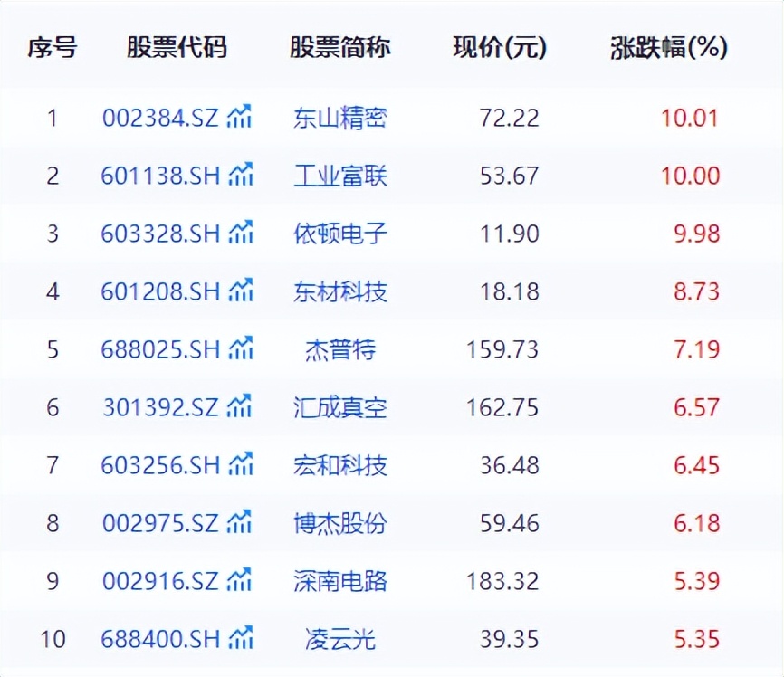784x677 pixels.
Task: Open trend chart icon for 601138.SH
Action: [x=240, y=175]
